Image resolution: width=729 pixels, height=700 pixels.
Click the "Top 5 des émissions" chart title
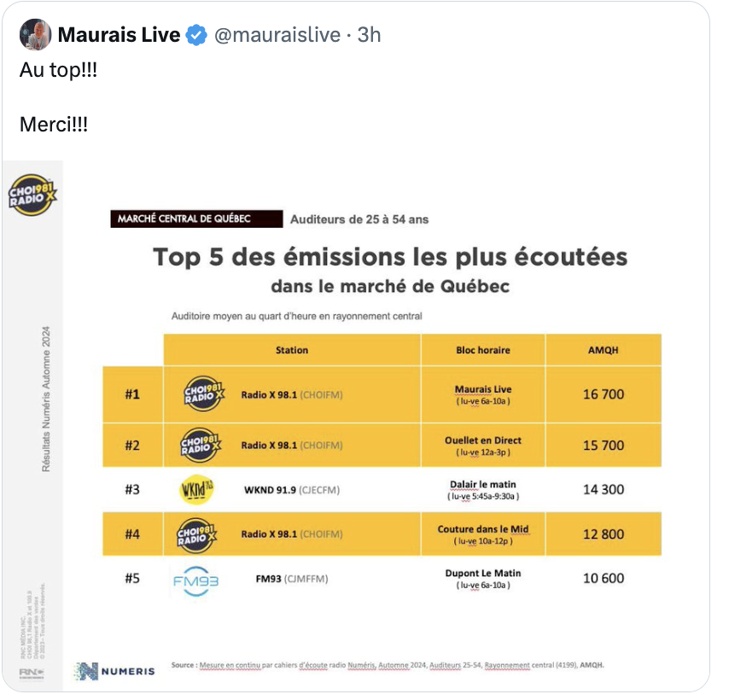point(390,257)
